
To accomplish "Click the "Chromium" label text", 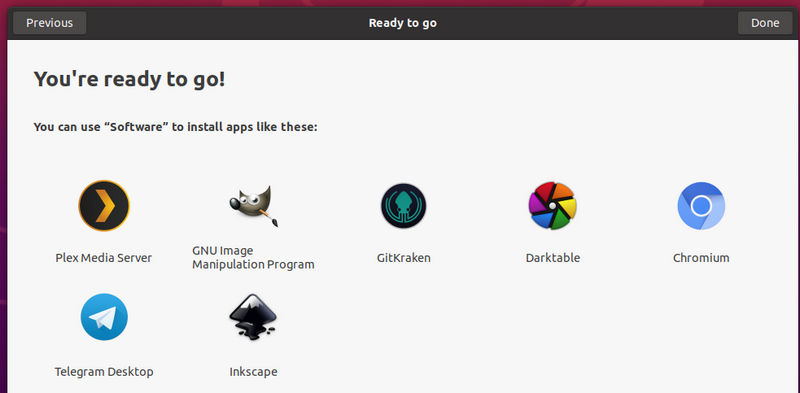I will tap(701, 258).
